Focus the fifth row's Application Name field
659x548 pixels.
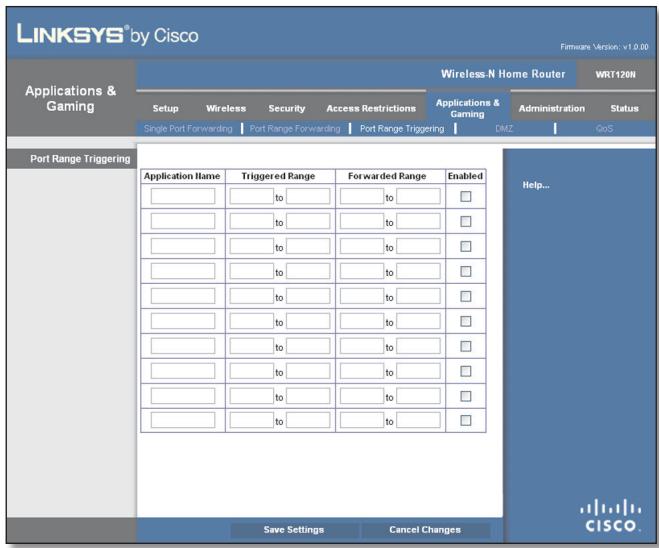(183, 296)
